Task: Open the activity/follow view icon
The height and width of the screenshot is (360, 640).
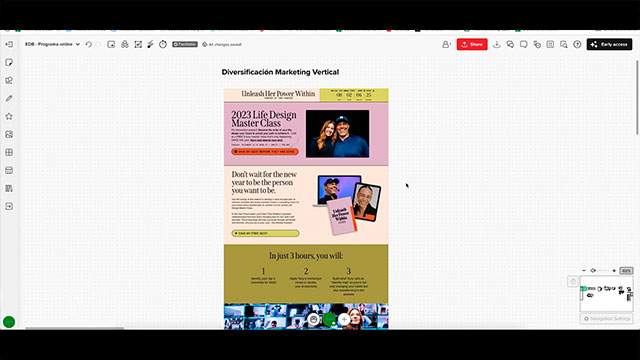Action: (537, 44)
